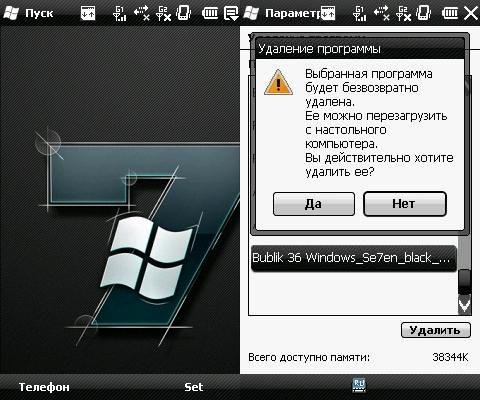Tap the battery icon in Параметры screen
Image resolution: width=480 pixels, height=400 pixels.
point(450,13)
